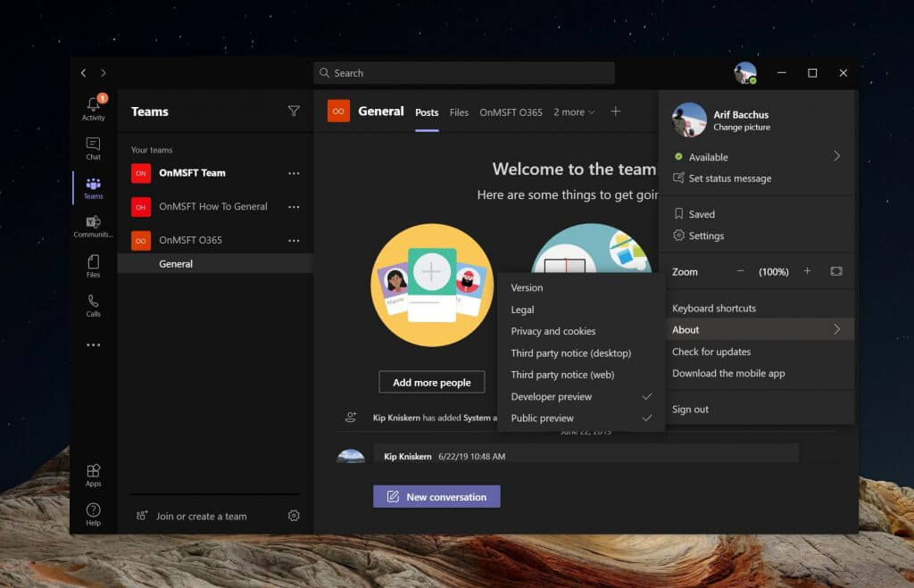Image resolution: width=914 pixels, height=588 pixels.
Task: Open the Chat section
Action: 93,148
